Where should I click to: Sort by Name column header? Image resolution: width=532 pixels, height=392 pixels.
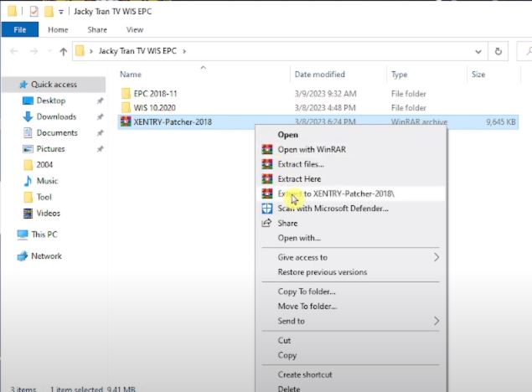tap(131, 75)
